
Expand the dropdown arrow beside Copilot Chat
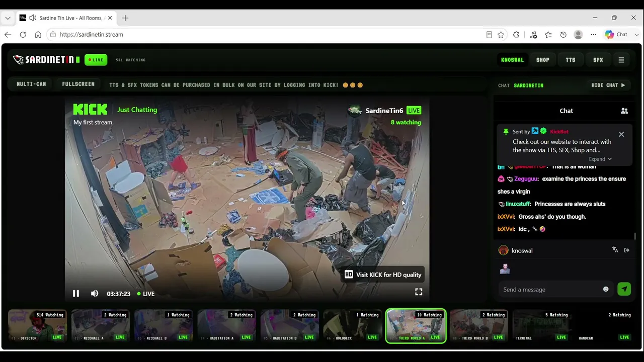[x=636, y=35]
